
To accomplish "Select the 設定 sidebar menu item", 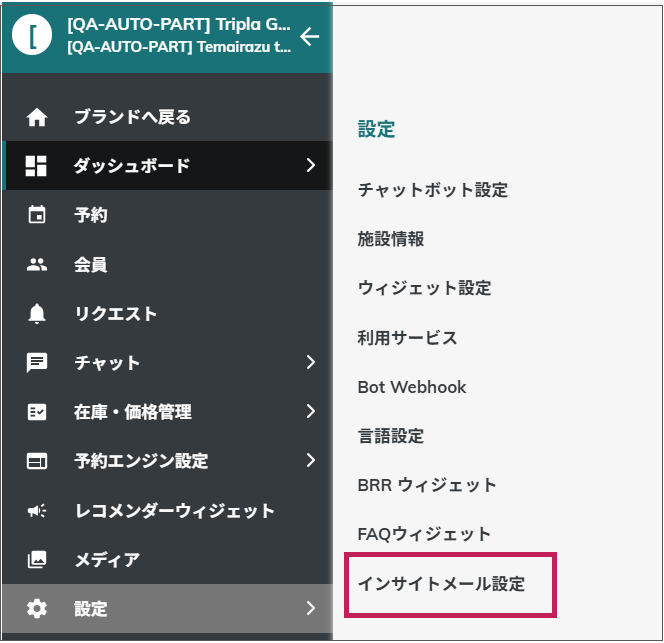I will click(x=167, y=609).
